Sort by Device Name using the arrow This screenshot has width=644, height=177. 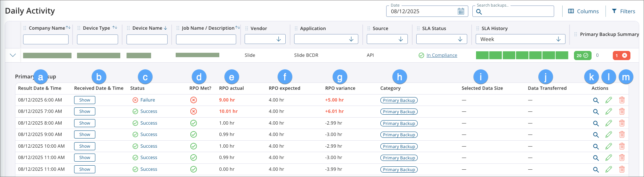coord(165,28)
